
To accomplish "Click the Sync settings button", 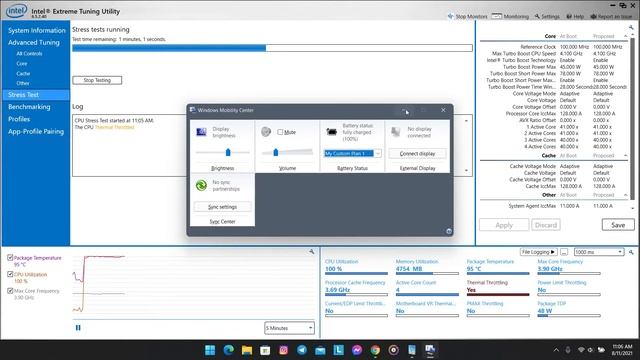I will tap(222, 207).
